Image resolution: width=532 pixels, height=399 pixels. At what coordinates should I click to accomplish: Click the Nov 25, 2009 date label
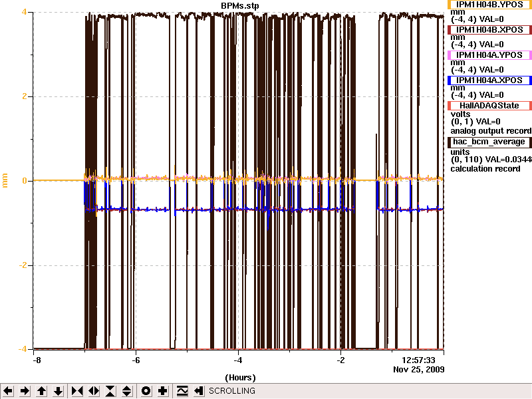419,370
